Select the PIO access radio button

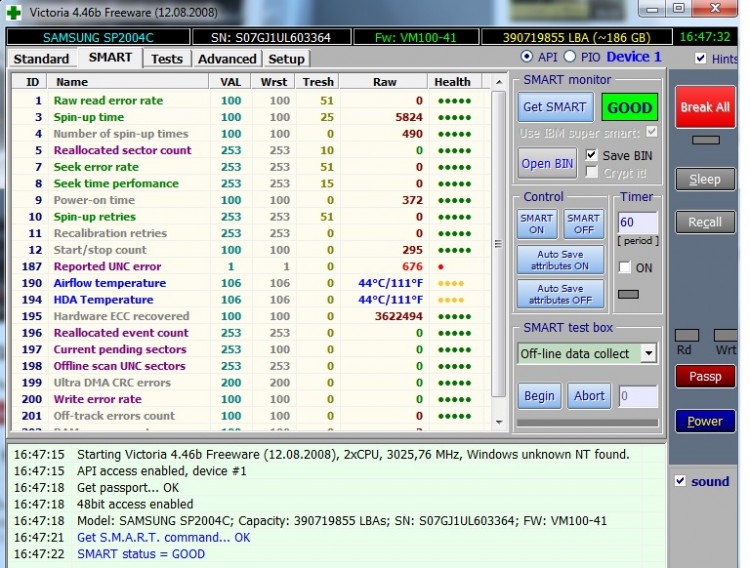click(x=569, y=56)
